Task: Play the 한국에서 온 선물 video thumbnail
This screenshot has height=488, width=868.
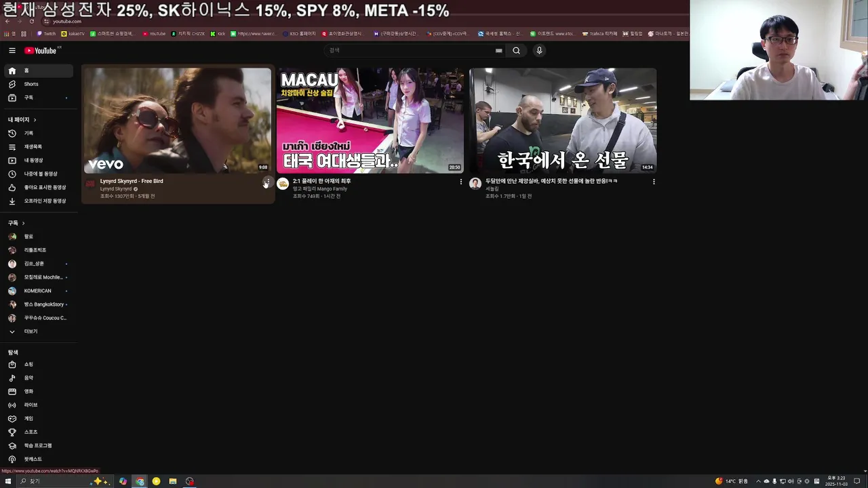Action: pos(563,121)
